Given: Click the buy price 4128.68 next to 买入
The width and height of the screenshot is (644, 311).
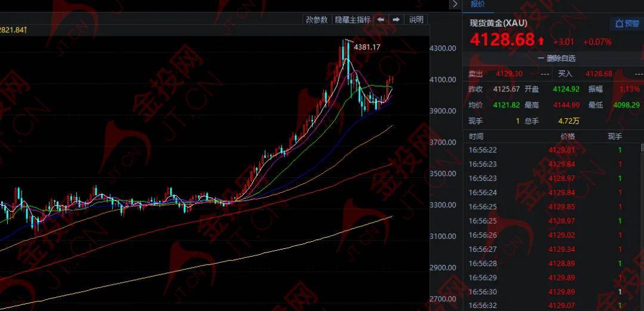Looking at the screenshot, I should [x=599, y=74].
